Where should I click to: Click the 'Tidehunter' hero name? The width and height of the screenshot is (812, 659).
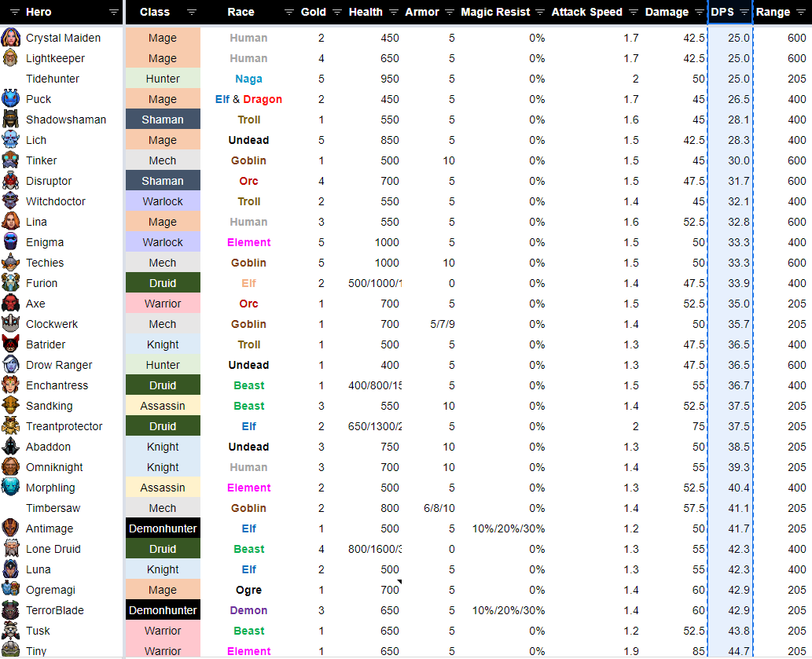click(53, 79)
